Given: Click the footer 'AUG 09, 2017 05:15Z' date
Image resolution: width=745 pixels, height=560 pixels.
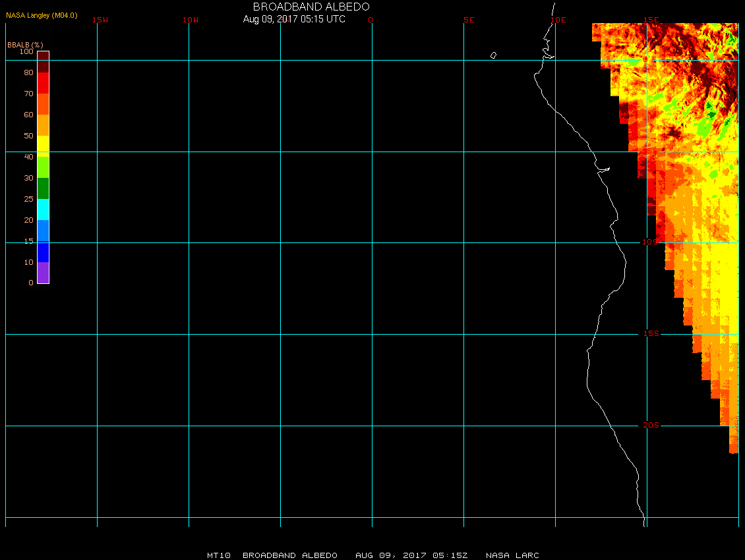Looking at the screenshot, I should click(411, 555).
